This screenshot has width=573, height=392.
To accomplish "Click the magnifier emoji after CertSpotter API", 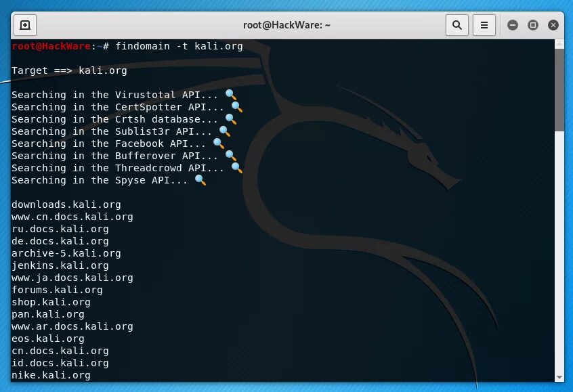I will [x=237, y=107].
